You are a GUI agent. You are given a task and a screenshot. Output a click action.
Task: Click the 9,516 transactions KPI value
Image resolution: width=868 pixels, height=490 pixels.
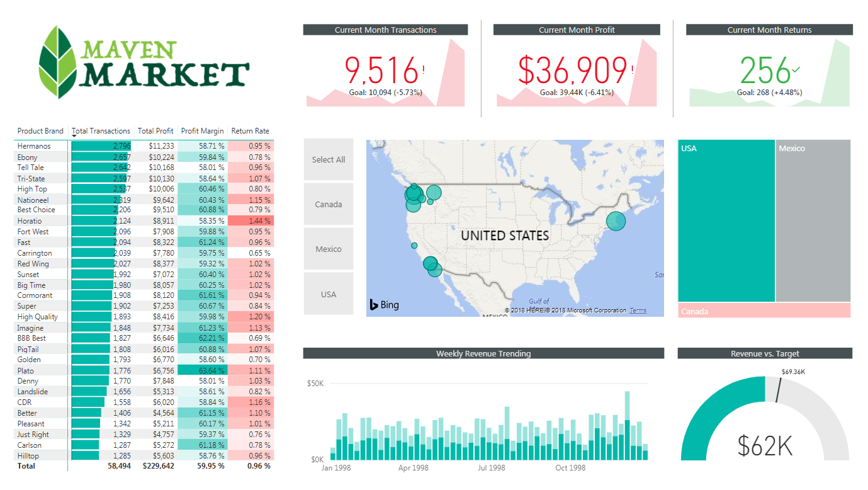coord(381,70)
